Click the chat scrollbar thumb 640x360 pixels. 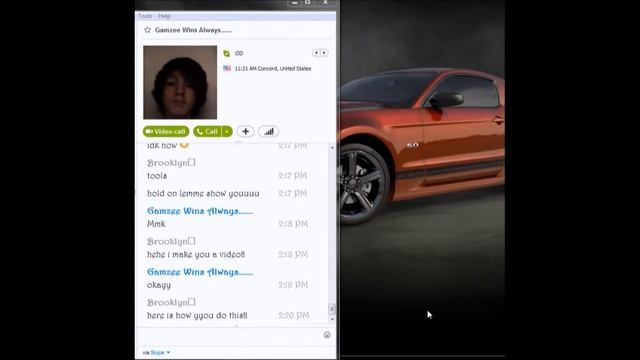click(332, 309)
